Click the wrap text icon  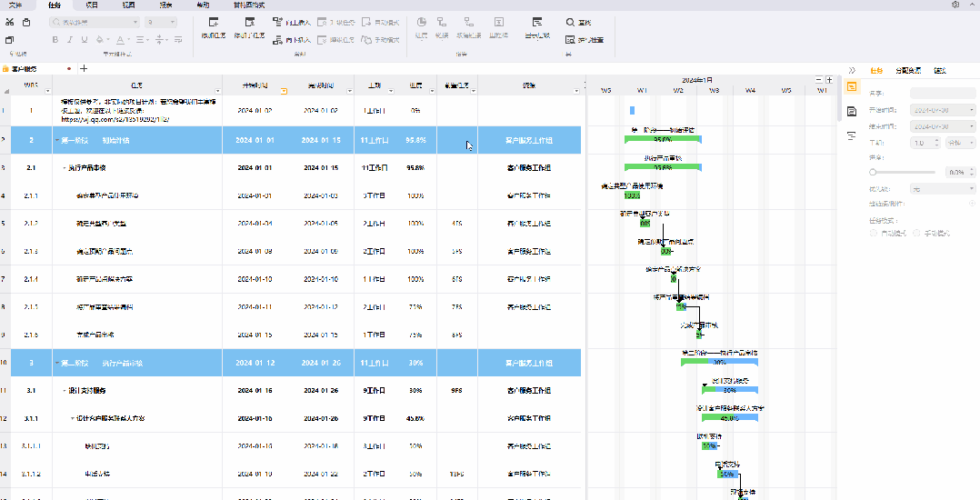[178, 40]
